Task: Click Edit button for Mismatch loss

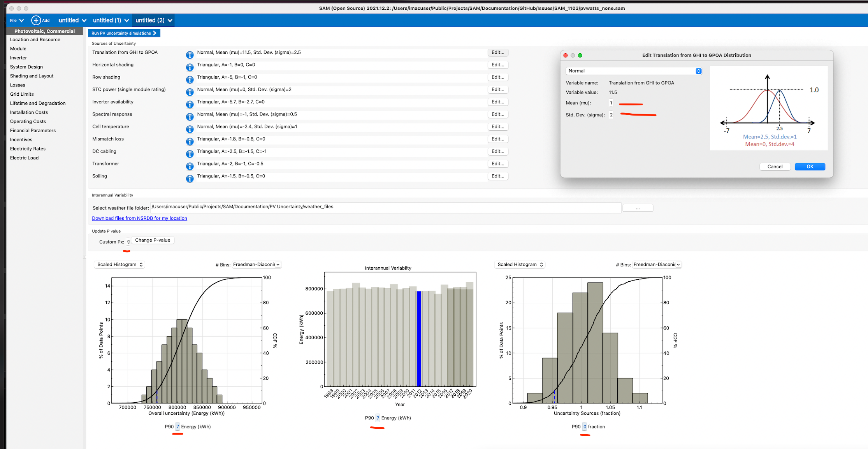Action: pos(497,139)
